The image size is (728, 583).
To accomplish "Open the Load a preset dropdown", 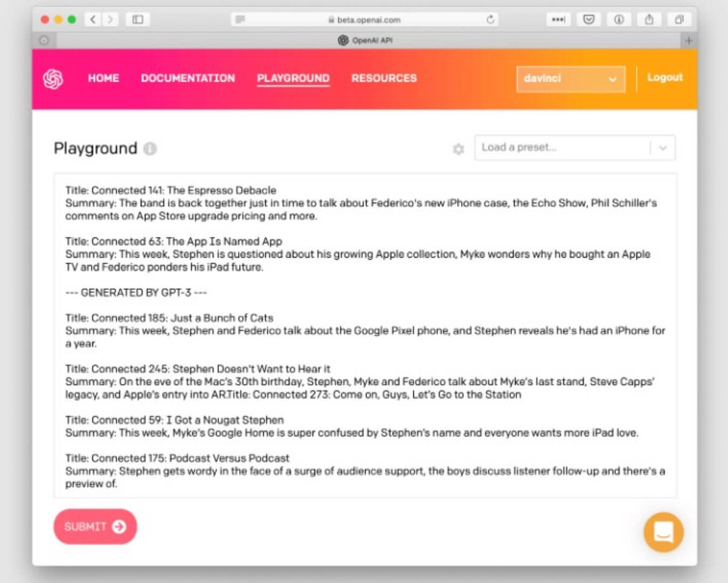I will [x=575, y=147].
